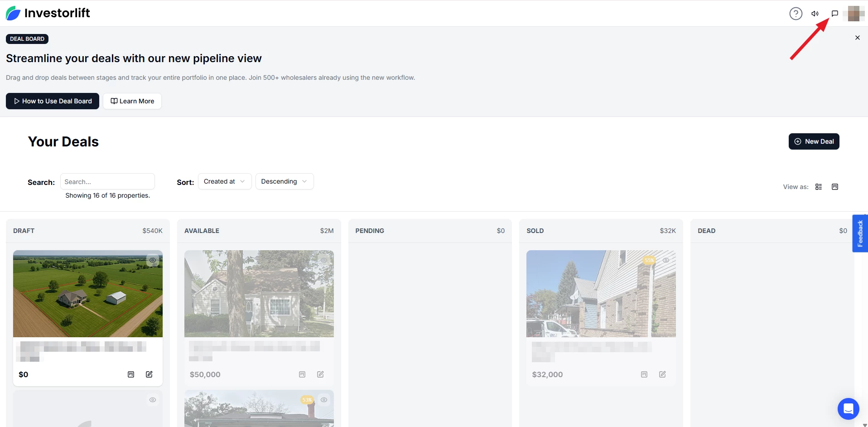Create a New Deal
868x427 pixels.
coord(814,141)
